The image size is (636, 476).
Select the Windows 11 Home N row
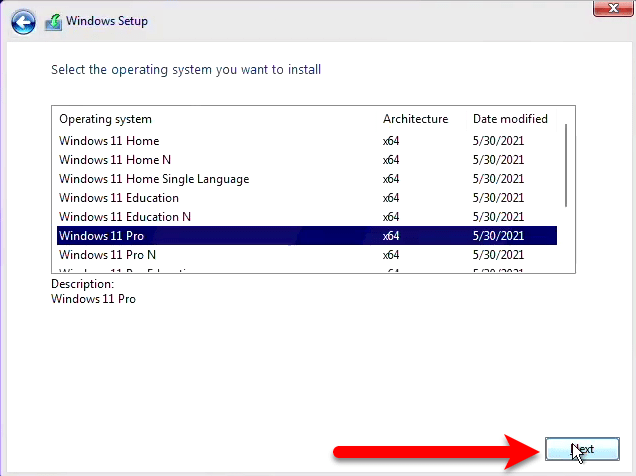[307, 160]
